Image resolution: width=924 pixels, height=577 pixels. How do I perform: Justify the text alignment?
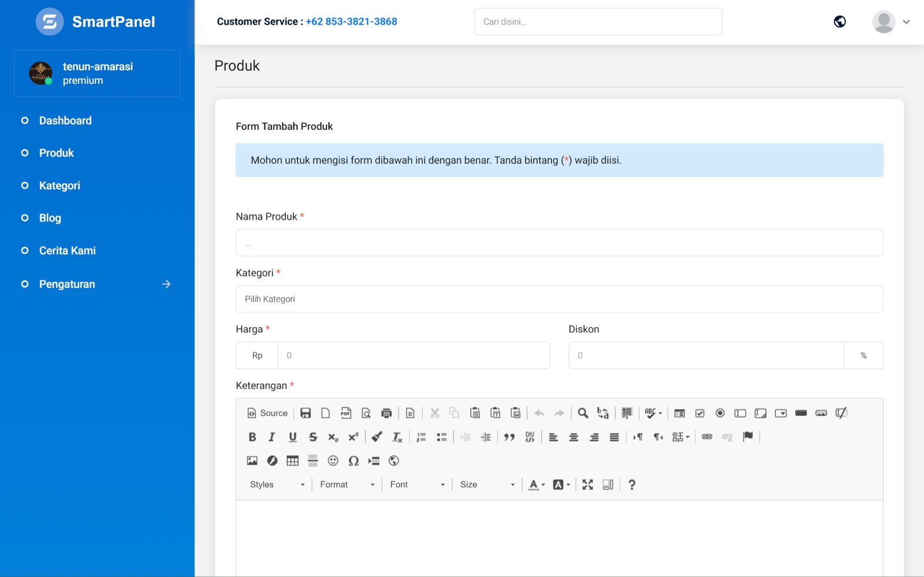click(x=614, y=437)
